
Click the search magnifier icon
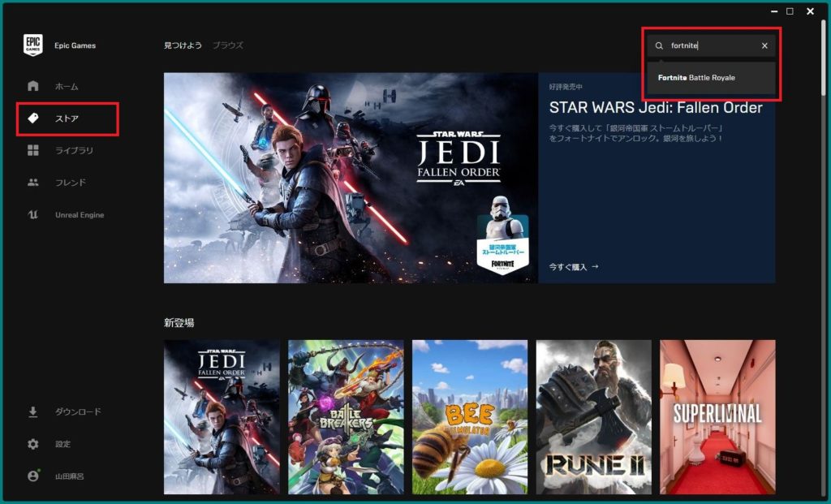click(x=659, y=45)
